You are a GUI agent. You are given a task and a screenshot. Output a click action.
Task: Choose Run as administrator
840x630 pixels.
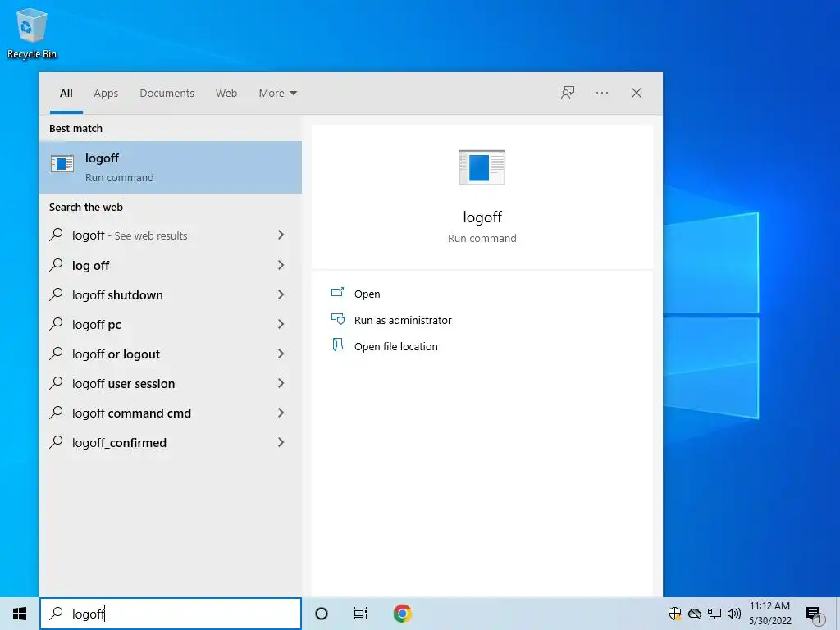pyautogui.click(x=403, y=321)
